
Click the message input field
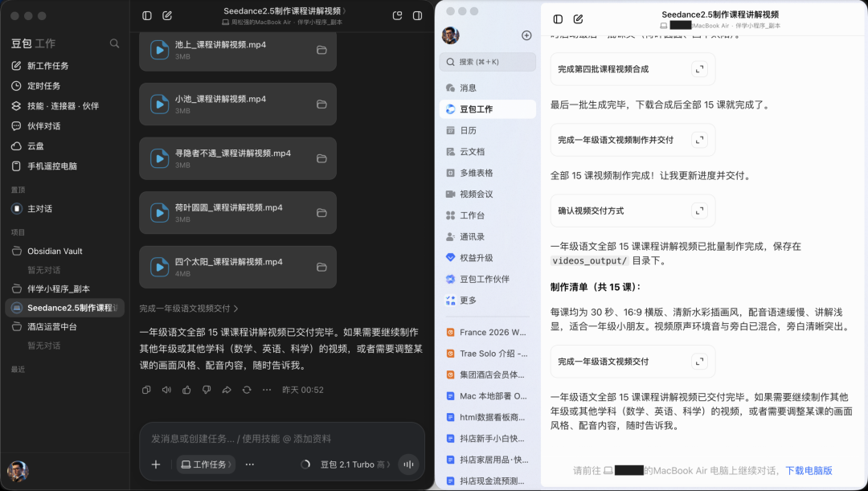point(282,439)
